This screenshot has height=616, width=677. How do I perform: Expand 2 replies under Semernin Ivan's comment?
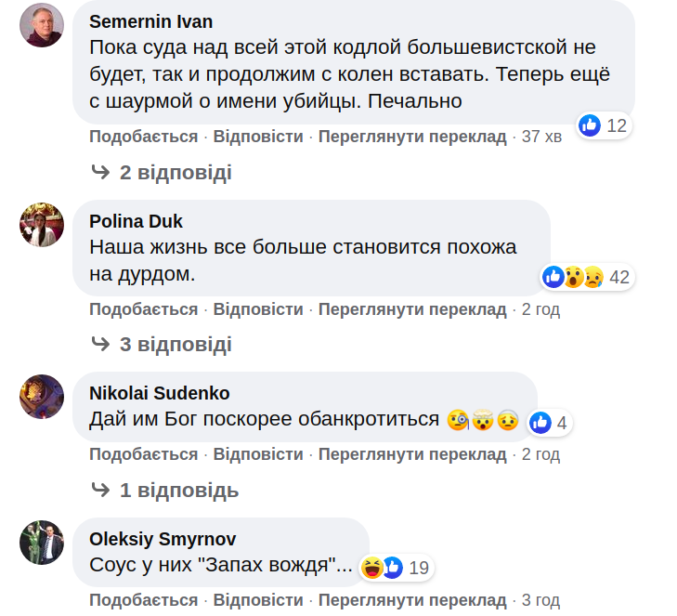pos(175,172)
